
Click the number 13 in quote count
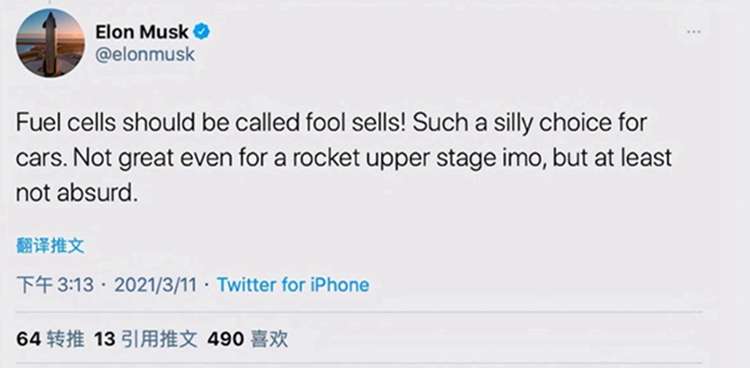point(105,339)
